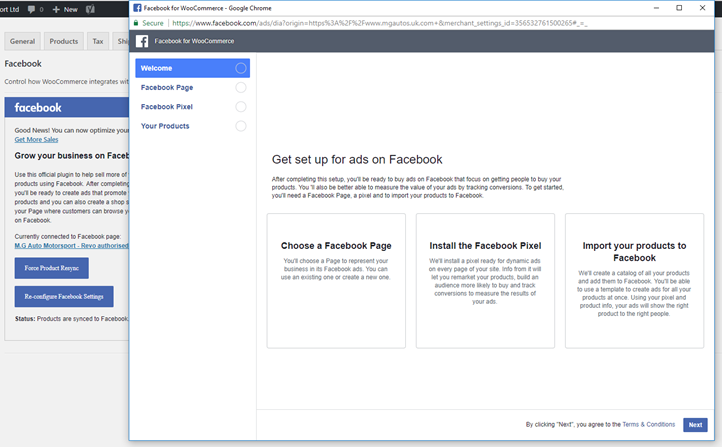Toggle the Facebook Pixel step circle
This screenshot has width=722, height=447.
click(x=241, y=107)
